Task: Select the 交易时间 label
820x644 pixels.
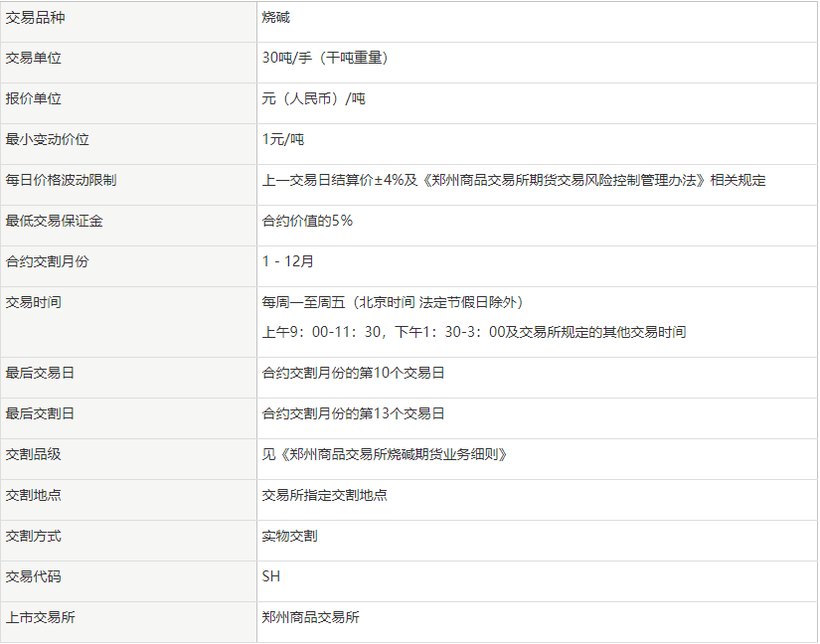Action: pyautogui.click(x=34, y=302)
